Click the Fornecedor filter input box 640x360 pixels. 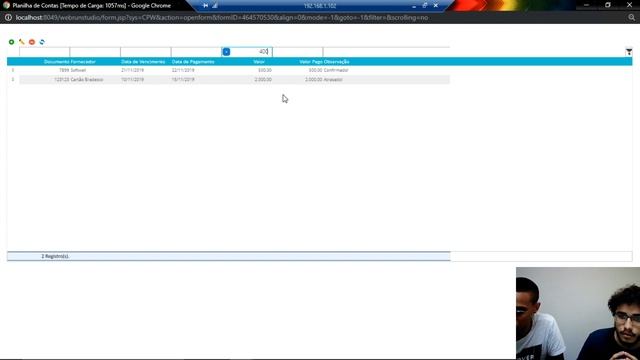(x=95, y=52)
